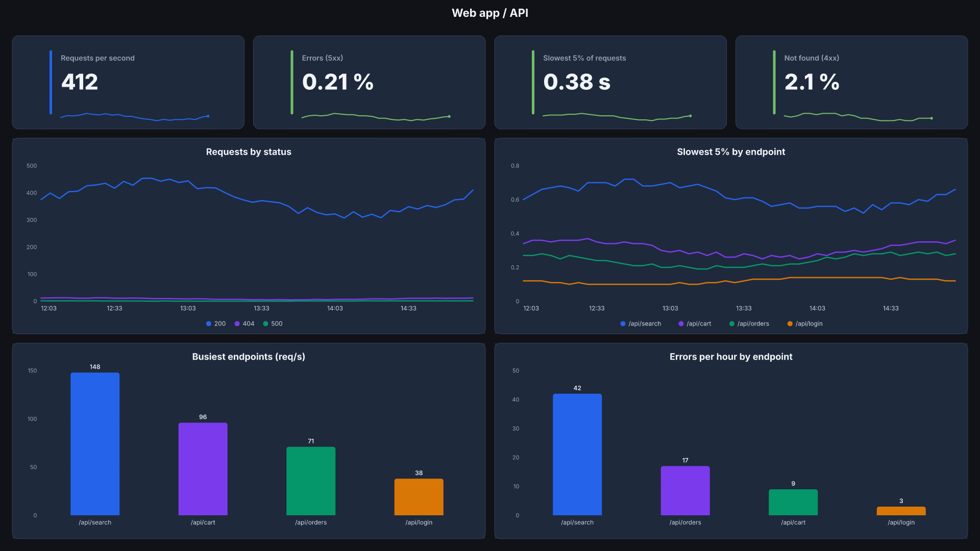Click the Requests by status chart title

249,152
